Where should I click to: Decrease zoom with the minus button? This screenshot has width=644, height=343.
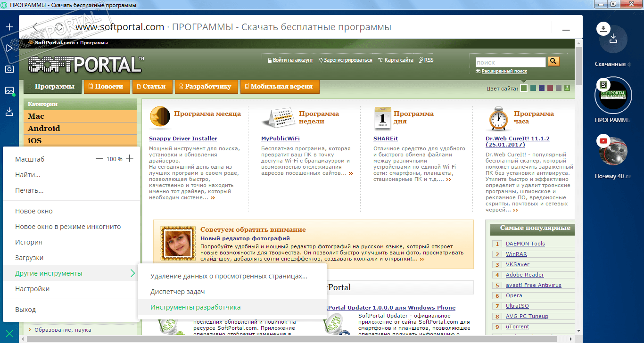pos(99,159)
